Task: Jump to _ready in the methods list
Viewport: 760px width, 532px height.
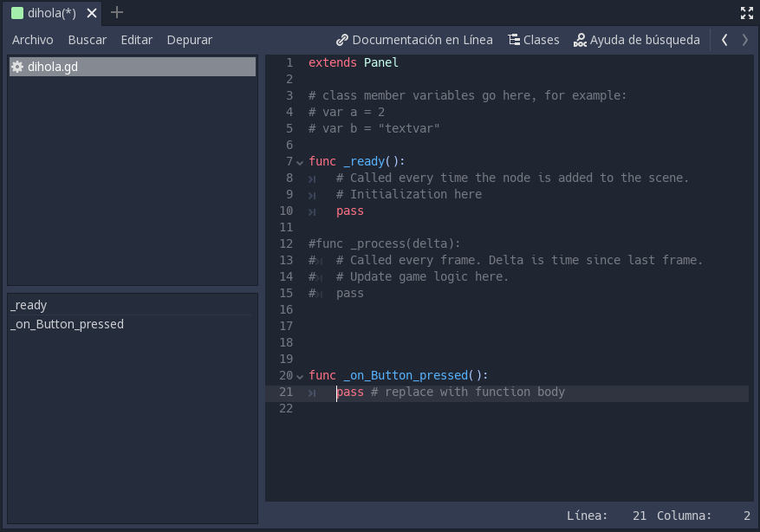Action: click(29, 305)
